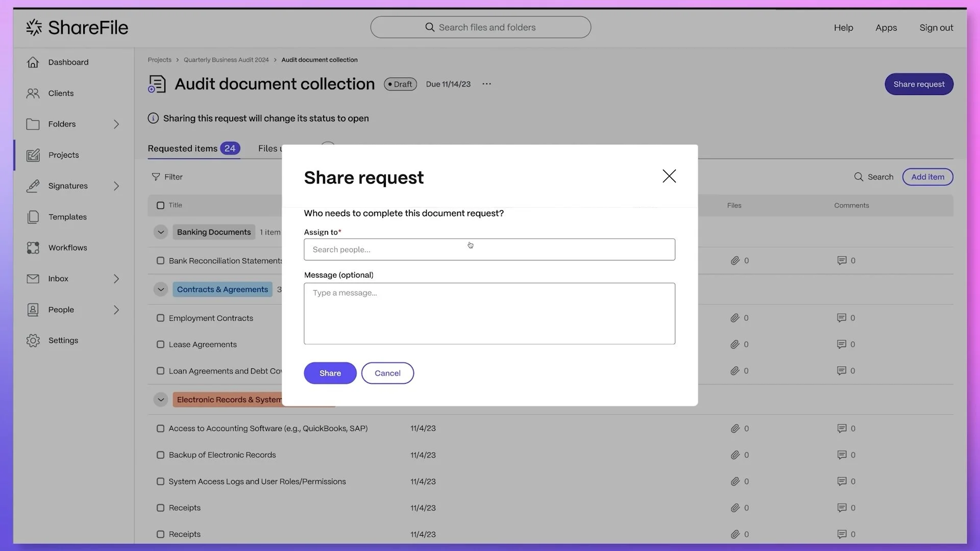Focus the Search people input field

click(489, 249)
